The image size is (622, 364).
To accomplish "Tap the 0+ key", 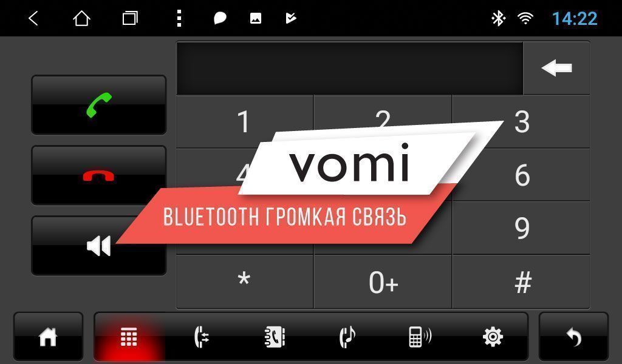I will point(383,281).
